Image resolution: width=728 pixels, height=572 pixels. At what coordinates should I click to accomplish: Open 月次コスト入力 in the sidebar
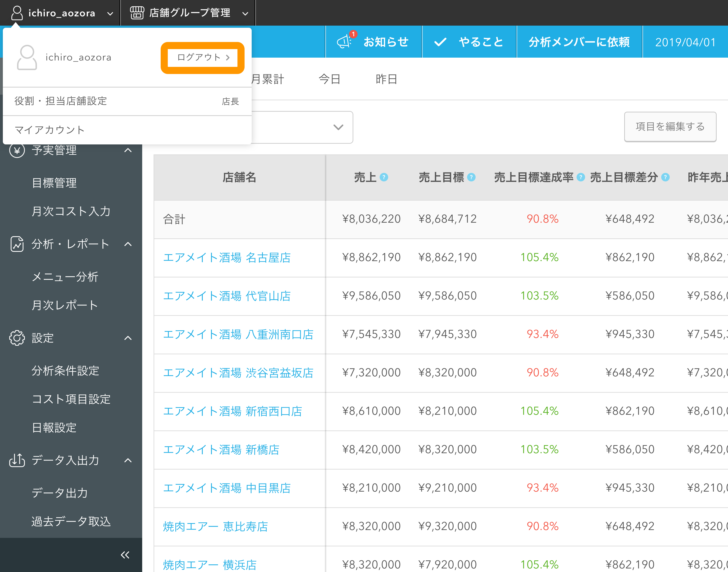click(x=71, y=211)
